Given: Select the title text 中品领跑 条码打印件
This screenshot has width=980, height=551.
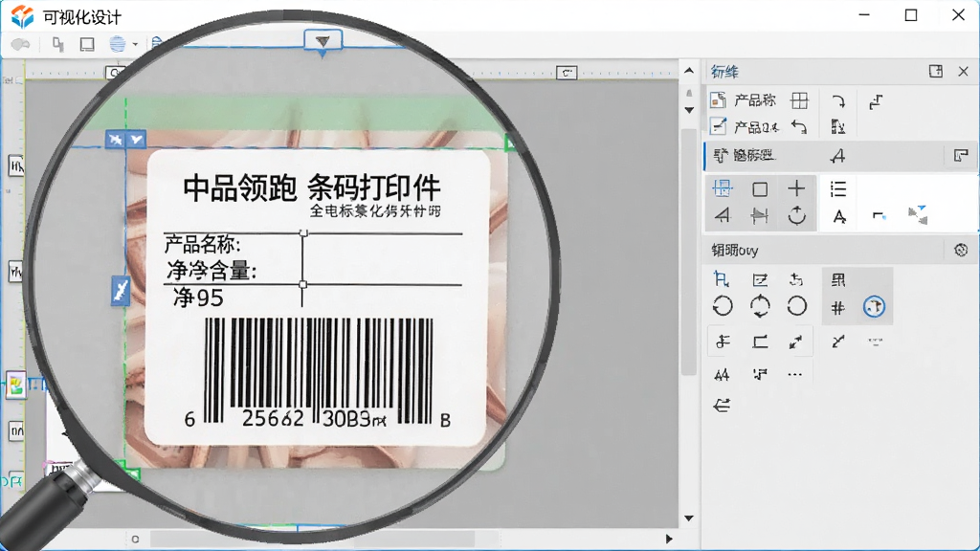Looking at the screenshot, I should point(311,187).
